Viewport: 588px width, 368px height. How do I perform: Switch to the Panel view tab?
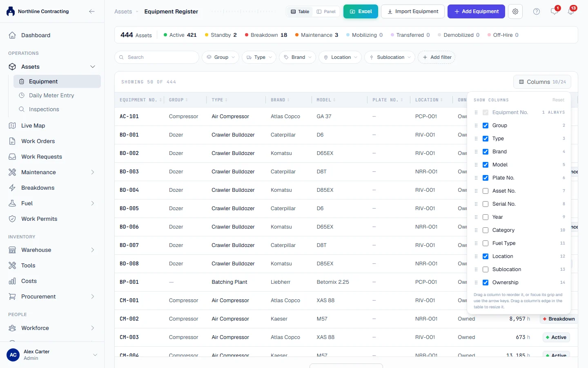tap(326, 11)
